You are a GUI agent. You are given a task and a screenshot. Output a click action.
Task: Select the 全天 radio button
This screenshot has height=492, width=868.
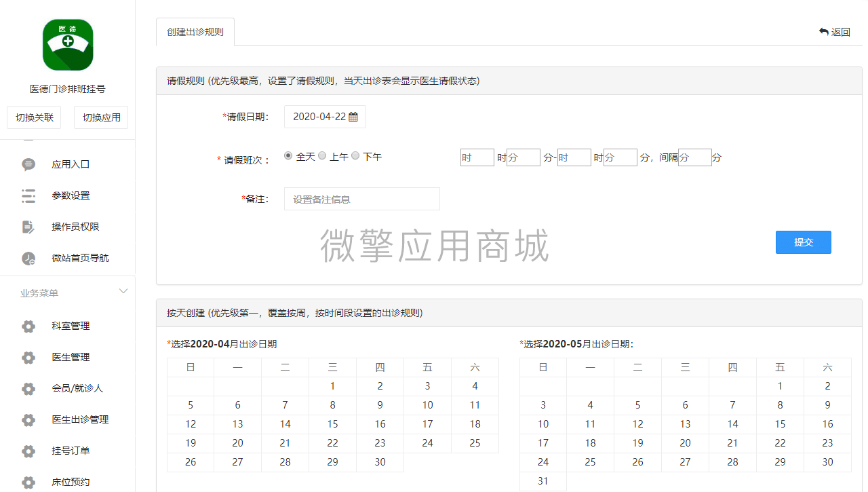[x=288, y=155]
